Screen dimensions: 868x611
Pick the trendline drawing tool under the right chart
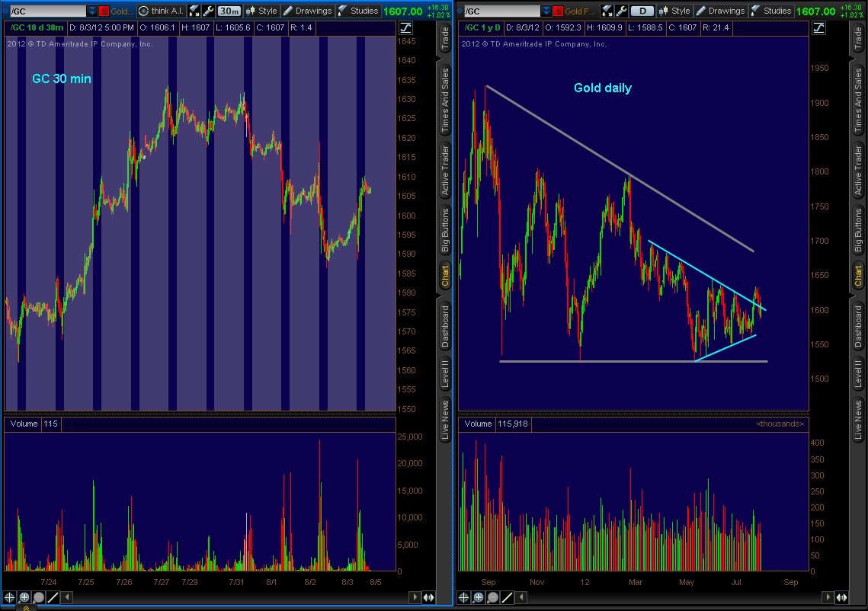(x=507, y=597)
